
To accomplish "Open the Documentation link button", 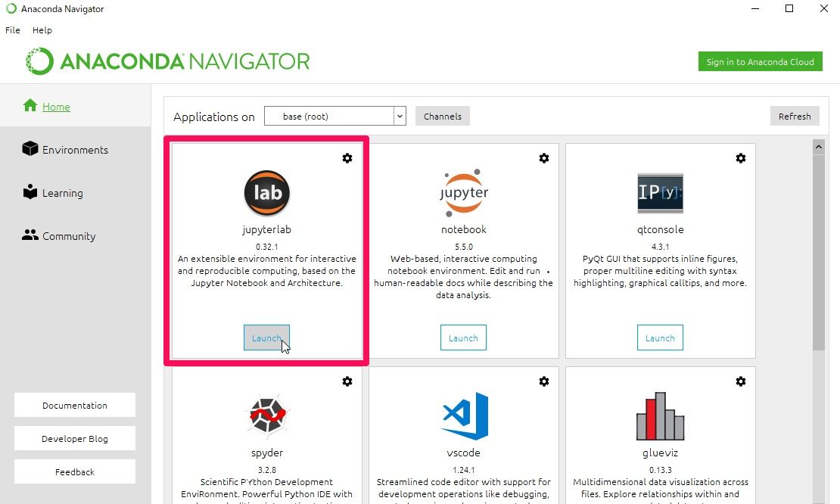I will pos(75,406).
